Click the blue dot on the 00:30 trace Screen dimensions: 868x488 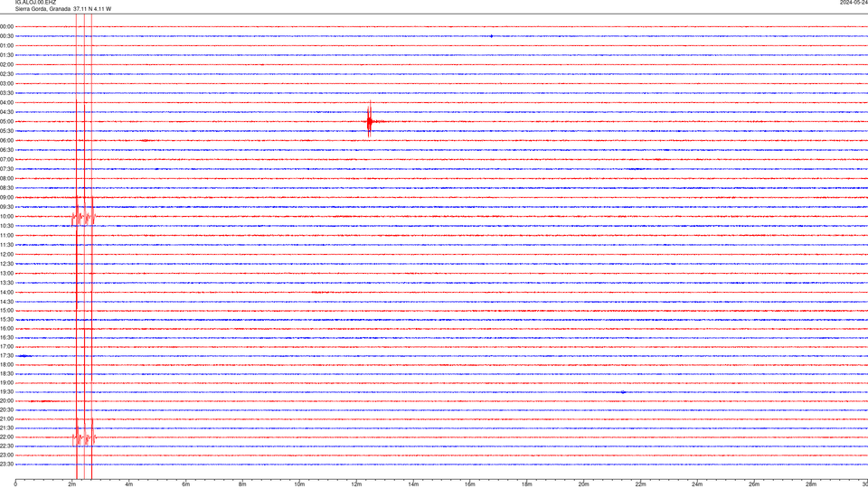coord(491,36)
